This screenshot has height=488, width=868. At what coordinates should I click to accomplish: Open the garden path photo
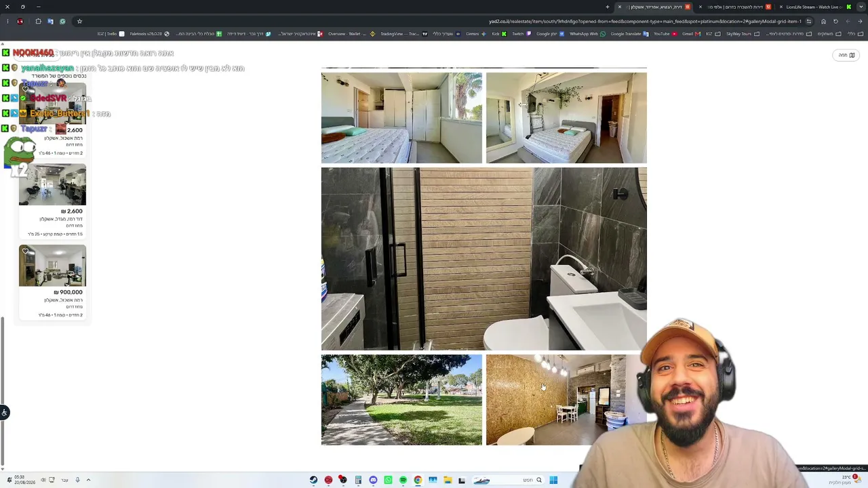point(401,400)
